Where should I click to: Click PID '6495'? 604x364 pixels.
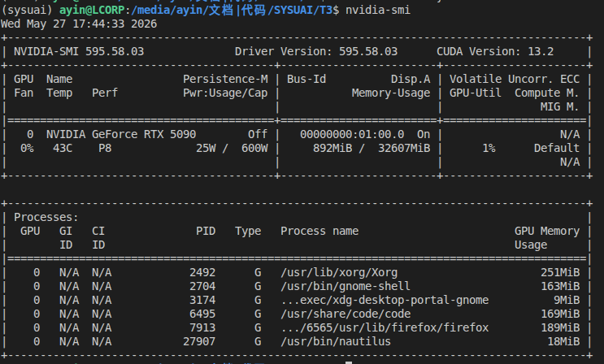click(202, 314)
